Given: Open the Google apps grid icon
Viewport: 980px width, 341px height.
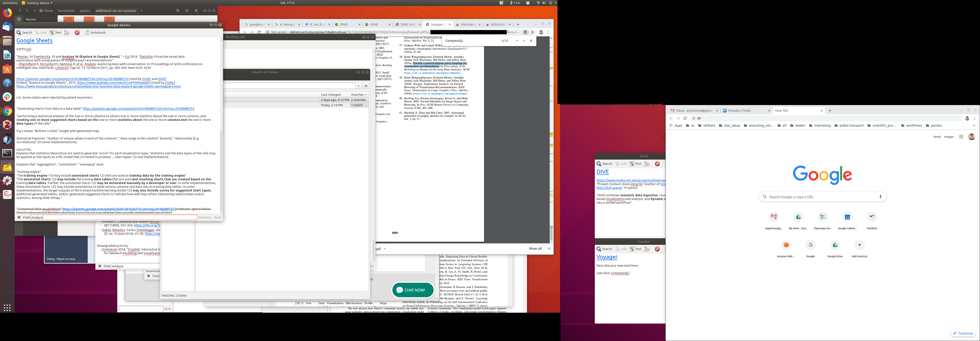Looking at the screenshot, I should coord(961,137).
